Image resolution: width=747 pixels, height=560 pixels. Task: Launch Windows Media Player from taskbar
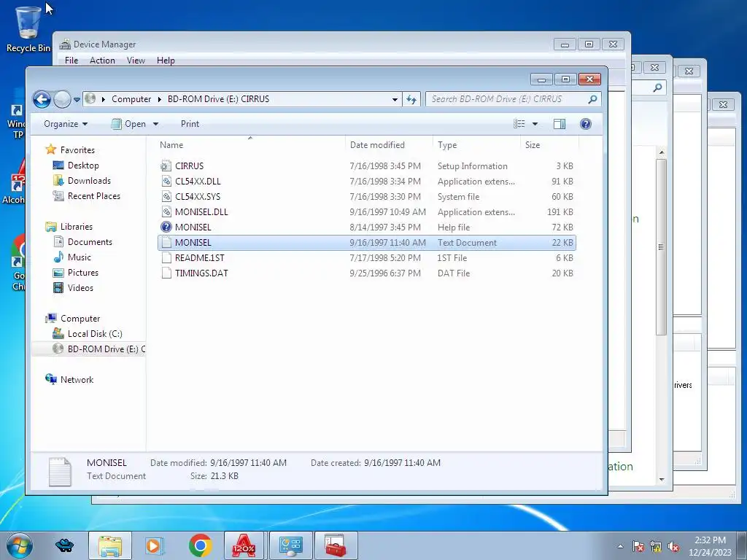pyautogui.click(x=155, y=545)
